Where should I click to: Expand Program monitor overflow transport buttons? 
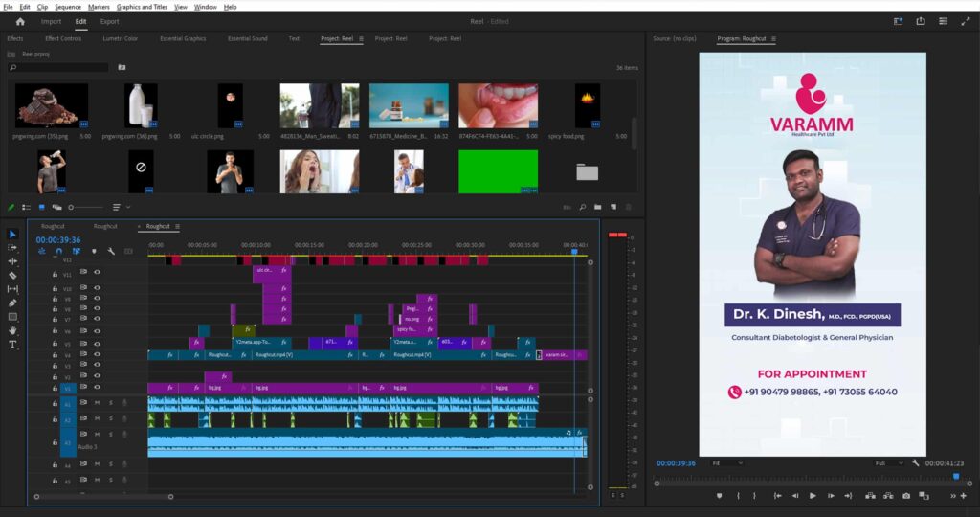[x=953, y=496]
